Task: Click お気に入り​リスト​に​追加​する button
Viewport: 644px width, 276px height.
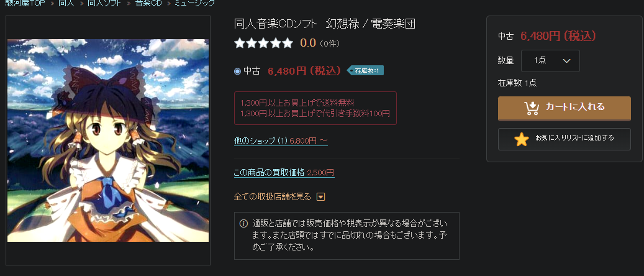Action: pyautogui.click(x=565, y=139)
